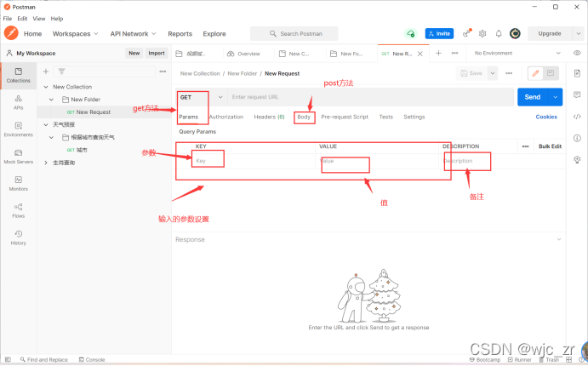Viewport: 588px width, 366px height.
Task: Click the Invite button
Action: [x=439, y=33]
